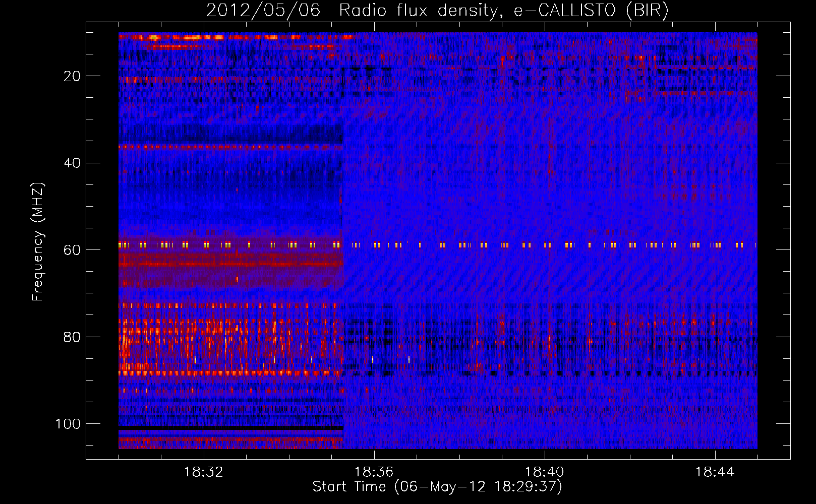Click the '18:36' time tick label

click(x=374, y=472)
